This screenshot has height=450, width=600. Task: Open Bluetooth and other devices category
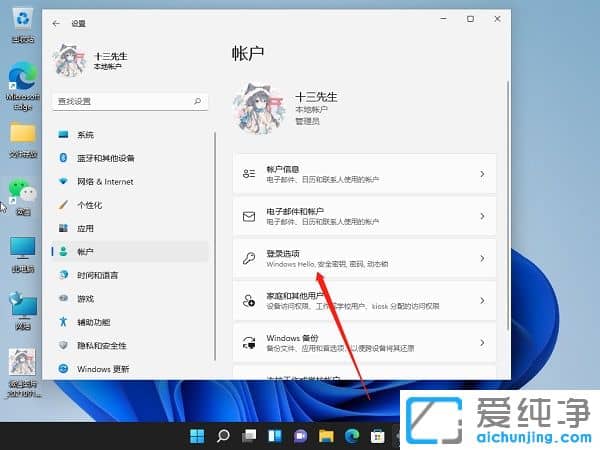click(130, 158)
